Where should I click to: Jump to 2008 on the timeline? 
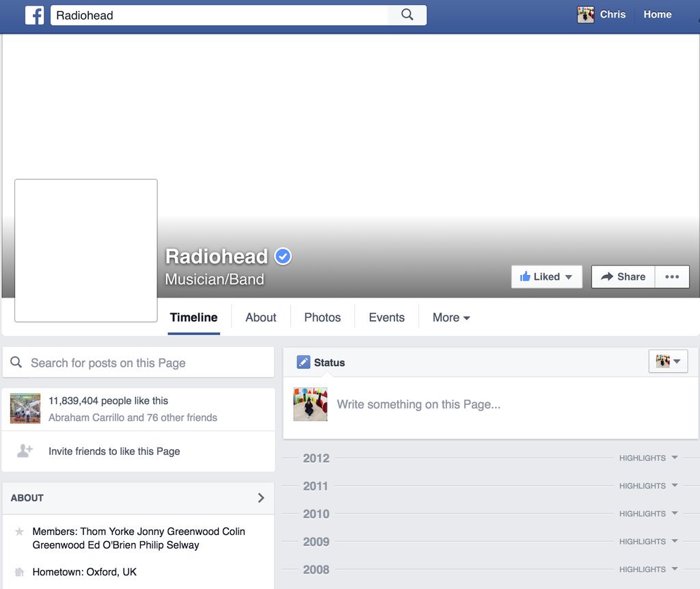316,569
